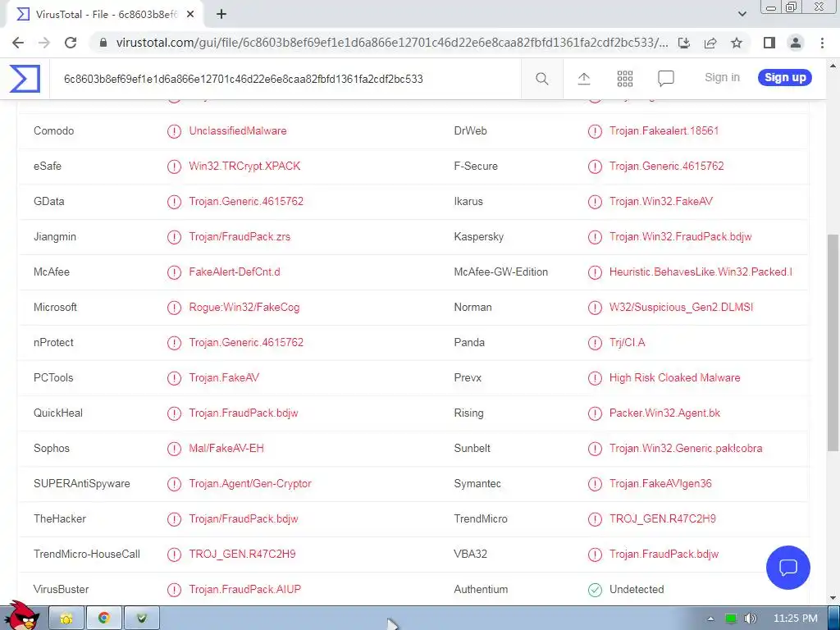Click the share page icon
This screenshot has height=630, width=840.
click(710, 43)
